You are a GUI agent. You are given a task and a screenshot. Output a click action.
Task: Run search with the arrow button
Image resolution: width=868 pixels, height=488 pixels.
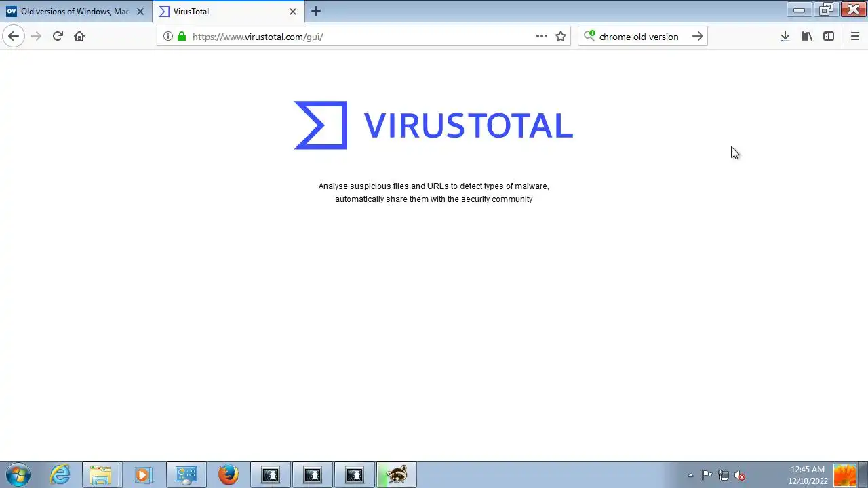point(697,36)
